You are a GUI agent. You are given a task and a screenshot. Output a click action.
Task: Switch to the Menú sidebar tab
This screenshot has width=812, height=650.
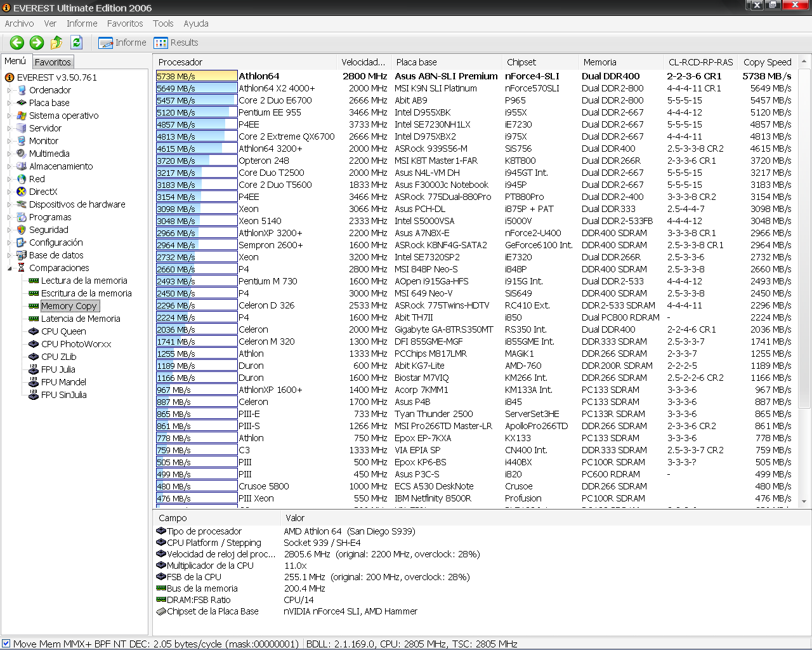tap(15, 61)
